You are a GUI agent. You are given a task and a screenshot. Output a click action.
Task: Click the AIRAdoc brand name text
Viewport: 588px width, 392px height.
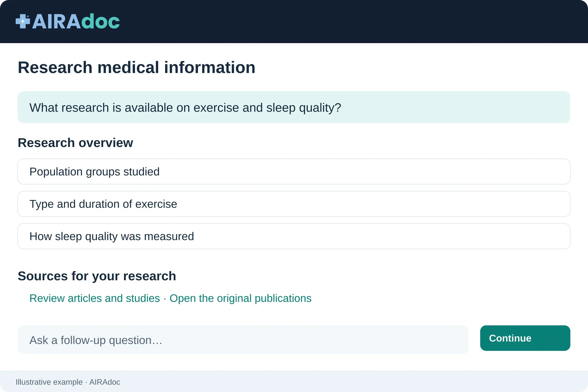(76, 22)
